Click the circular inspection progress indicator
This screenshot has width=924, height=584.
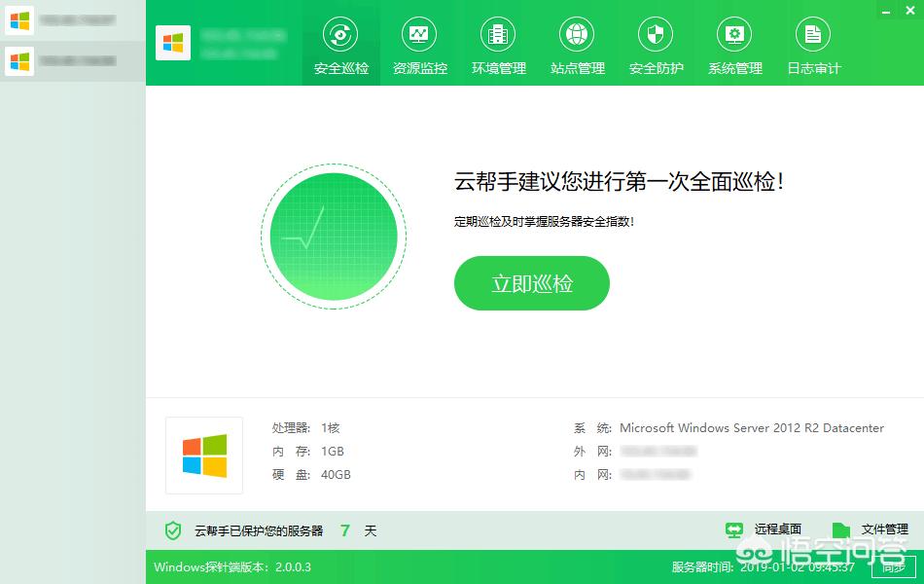click(x=333, y=236)
